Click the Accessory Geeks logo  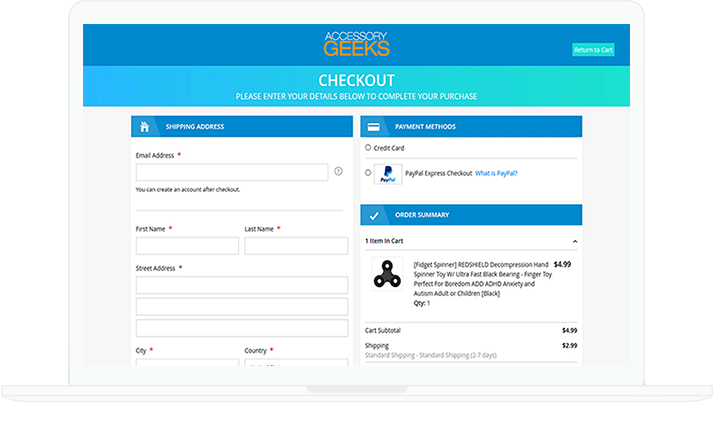click(x=357, y=44)
